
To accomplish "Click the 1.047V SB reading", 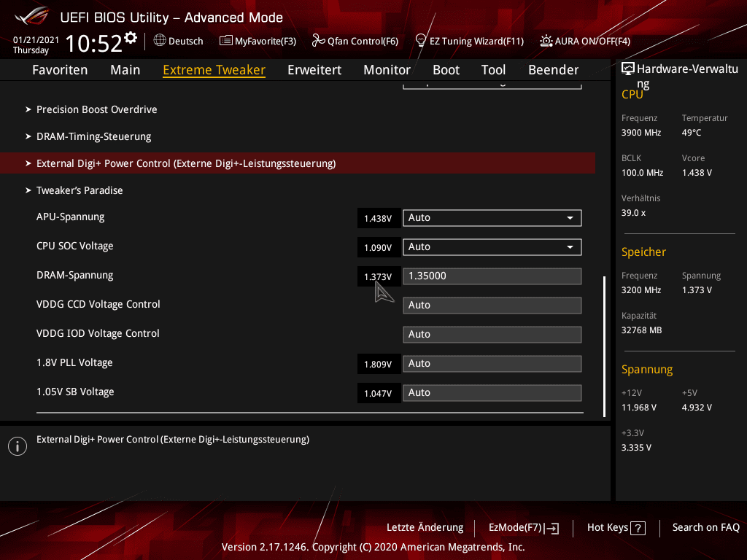I will 379,393.
